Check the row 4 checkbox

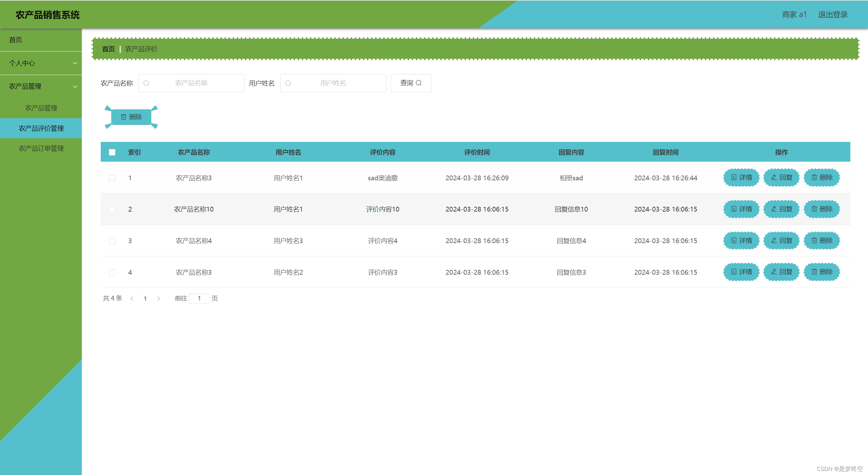pos(112,272)
